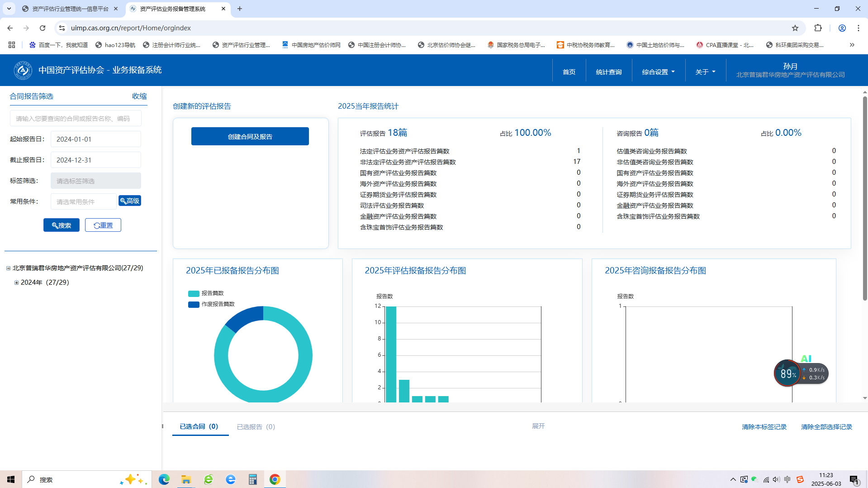This screenshot has height=488, width=868.
Task: Reload the page using the refresh icon
Action: tap(43, 28)
